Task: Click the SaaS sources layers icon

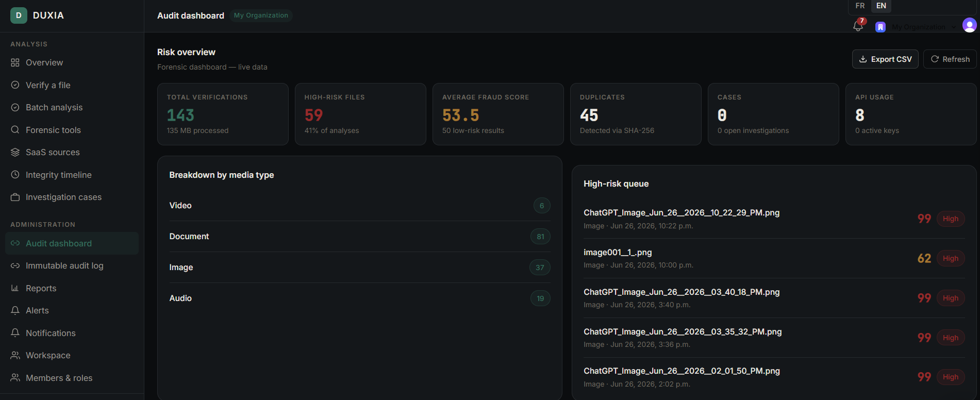Action: point(15,152)
